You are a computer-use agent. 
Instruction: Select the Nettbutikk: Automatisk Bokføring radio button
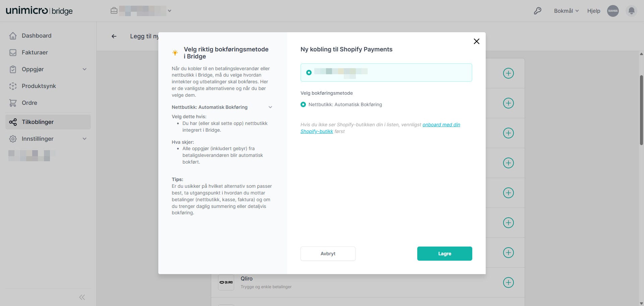click(x=304, y=104)
